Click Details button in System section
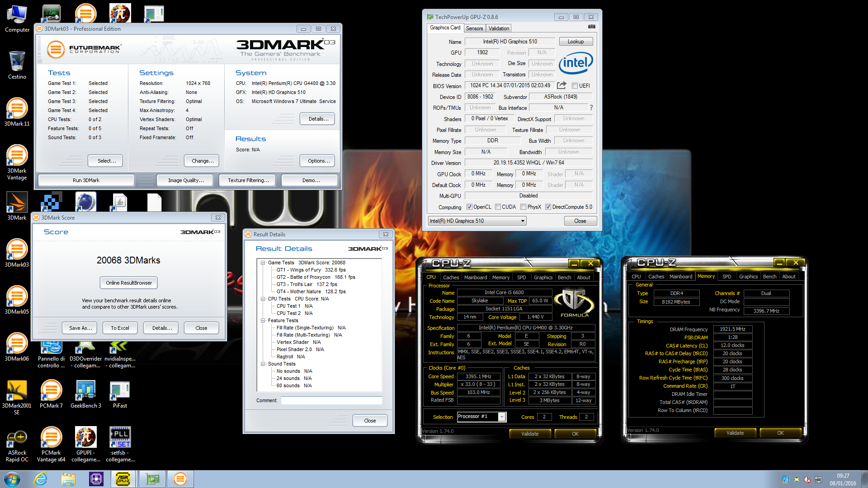 (x=318, y=119)
